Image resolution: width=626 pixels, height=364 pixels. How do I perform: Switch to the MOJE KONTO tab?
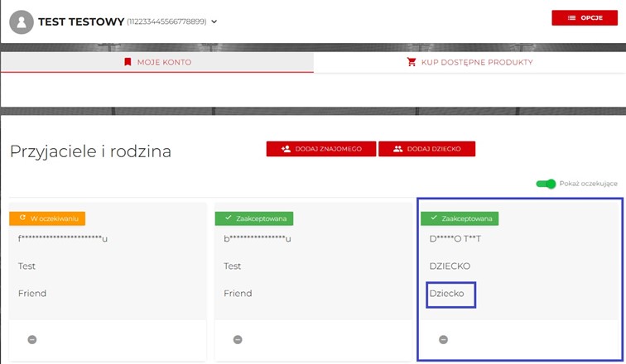pyautogui.click(x=156, y=62)
